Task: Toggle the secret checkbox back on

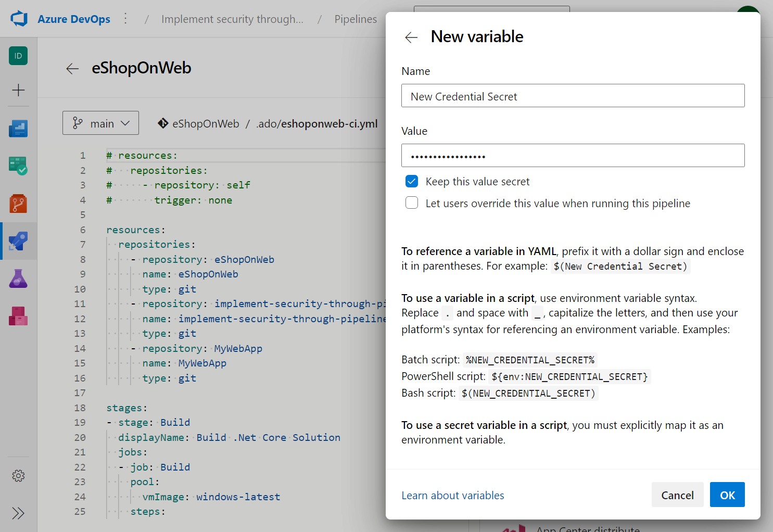Action: click(412, 181)
